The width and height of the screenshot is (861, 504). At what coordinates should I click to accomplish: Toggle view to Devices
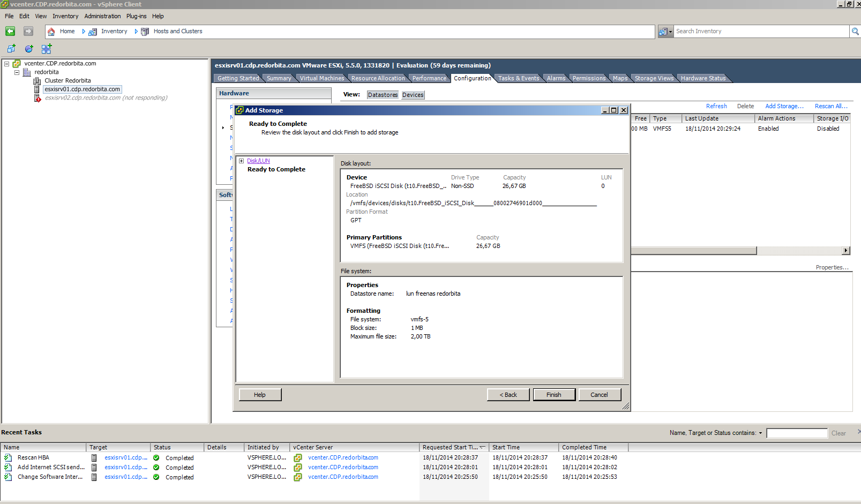[x=413, y=95]
